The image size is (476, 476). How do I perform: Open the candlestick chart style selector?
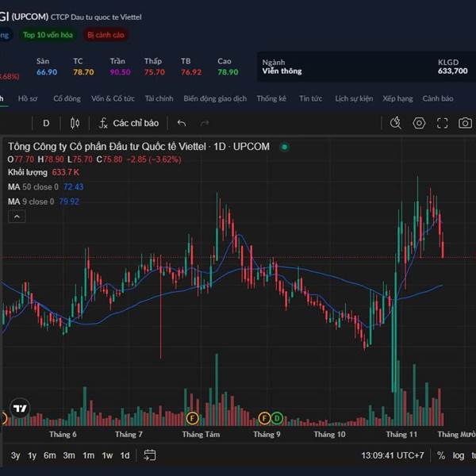coord(75,123)
